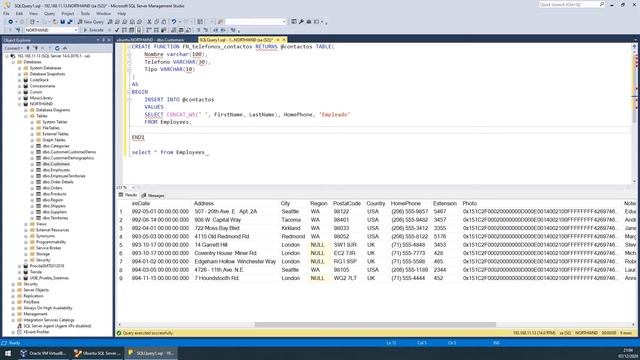Click the Results tab grid icon
640x360 pixels.
pyautogui.click(x=121, y=195)
